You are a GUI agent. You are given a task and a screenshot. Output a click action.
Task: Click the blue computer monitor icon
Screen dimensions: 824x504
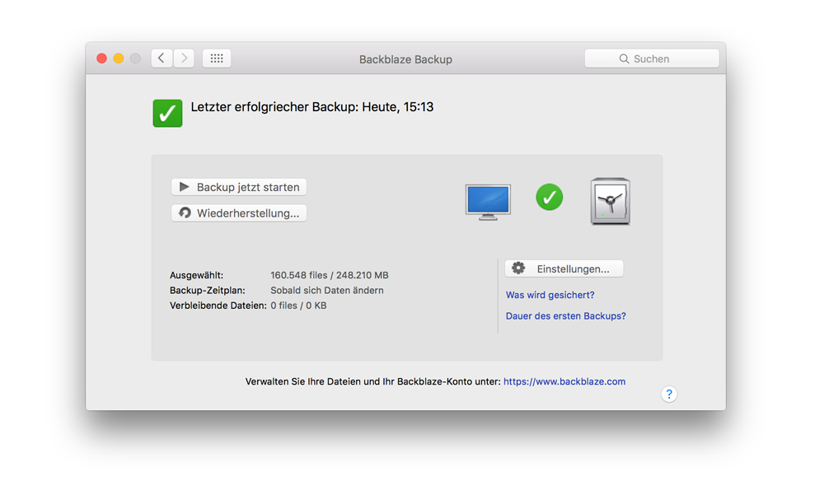pyautogui.click(x=488, y=202)
